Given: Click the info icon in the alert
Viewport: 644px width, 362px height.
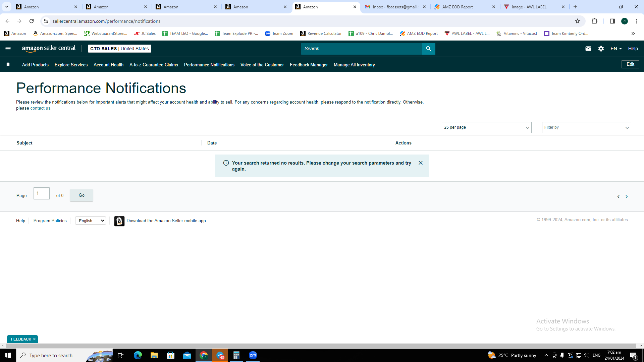Looking at the screenshot, I should pos(226,163).
